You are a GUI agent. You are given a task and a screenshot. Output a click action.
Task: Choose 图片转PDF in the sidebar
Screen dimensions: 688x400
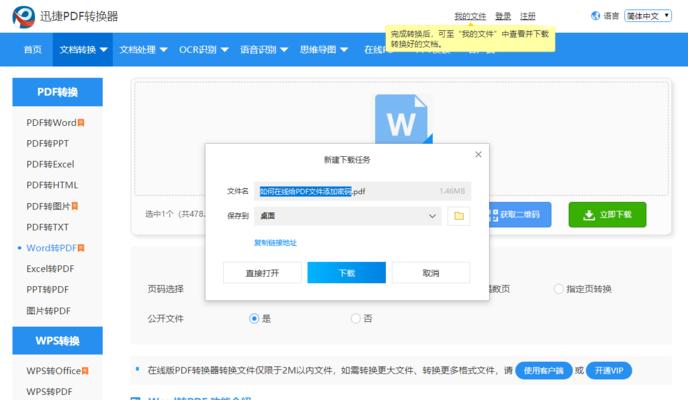[48, 311]
